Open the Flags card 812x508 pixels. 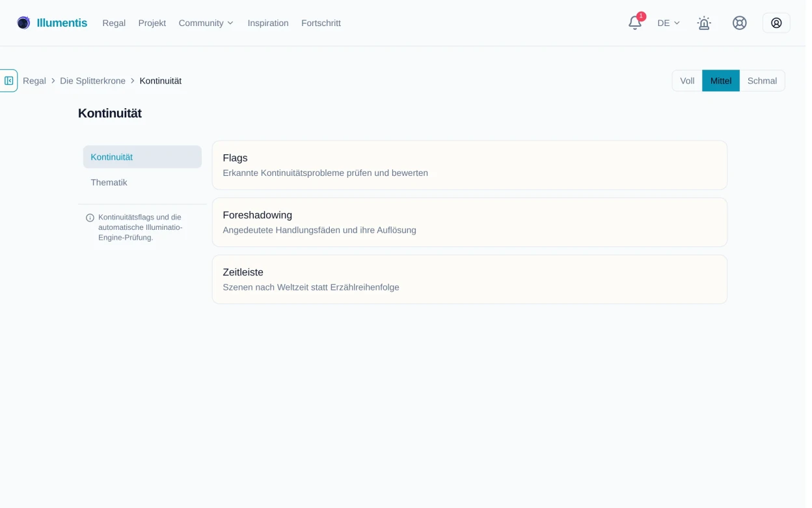470,165
